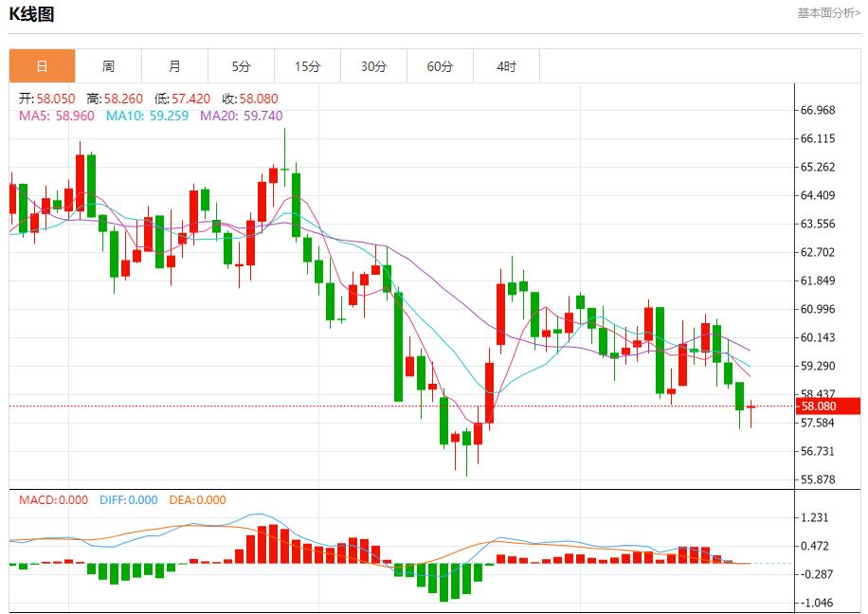Switch to the 周 weekly tab

108,66
